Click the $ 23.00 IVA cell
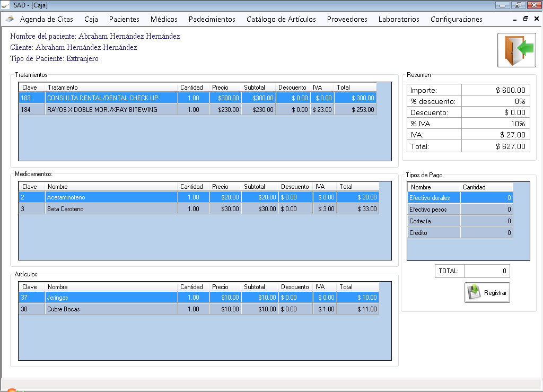 (x=322, y=110)
